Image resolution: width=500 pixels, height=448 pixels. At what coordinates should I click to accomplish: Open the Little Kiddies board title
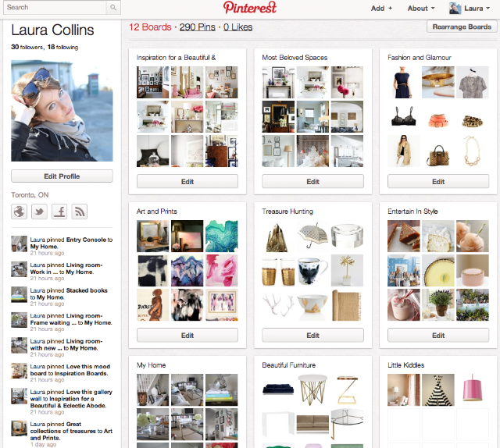pyautogui.click(x=406, y=365)
